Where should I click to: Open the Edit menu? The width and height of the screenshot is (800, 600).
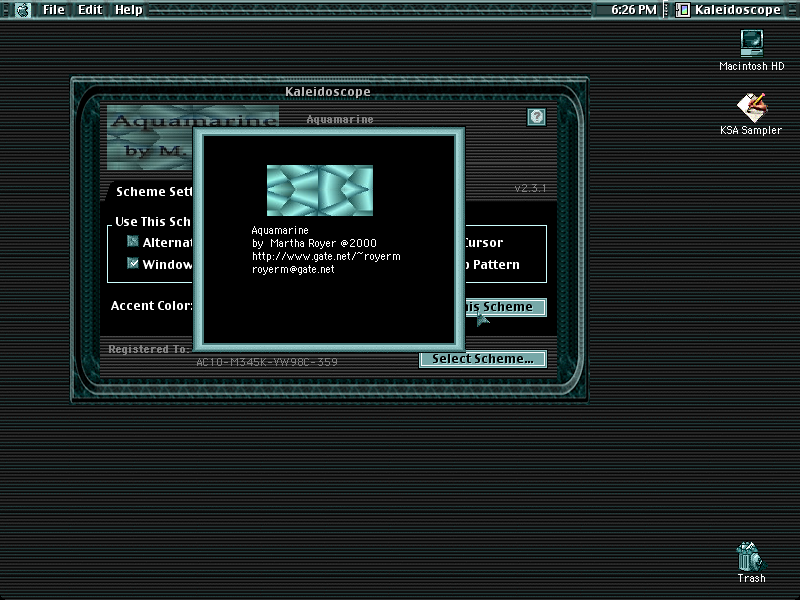pyautogui.click(x=90, y=10)
